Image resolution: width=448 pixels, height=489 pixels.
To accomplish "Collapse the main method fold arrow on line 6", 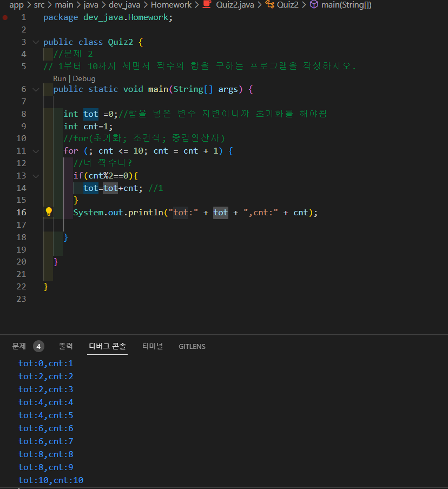I will click(x=36, y=89).
